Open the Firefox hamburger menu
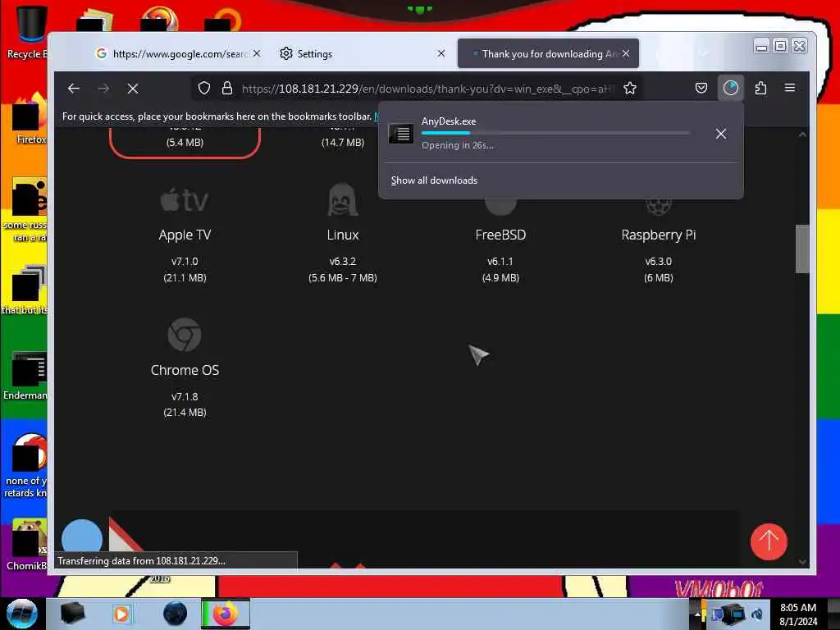This screenshot has height=630, width=840. [790, 88]
